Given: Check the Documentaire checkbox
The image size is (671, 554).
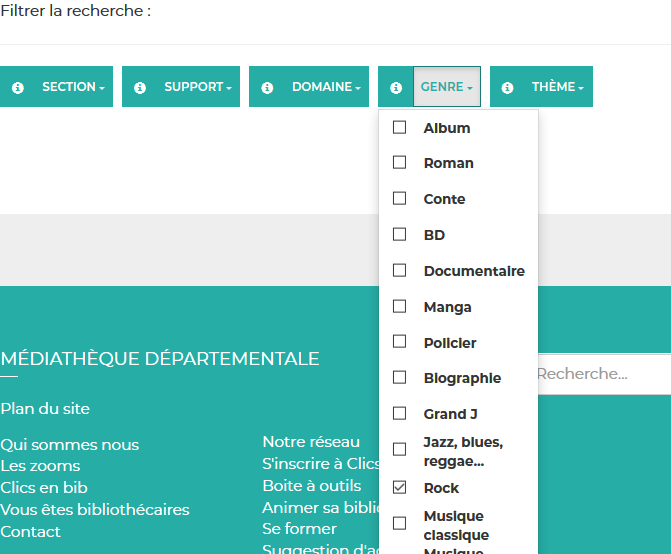Looking at the screenshot, I should coord(399,270).
